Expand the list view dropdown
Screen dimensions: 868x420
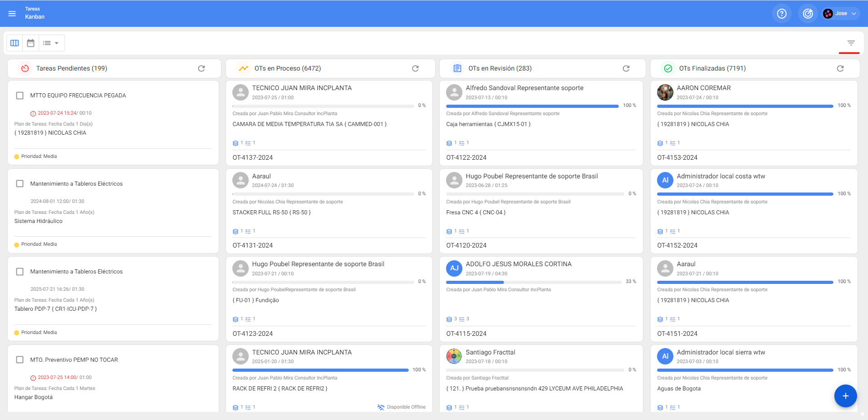51,43
